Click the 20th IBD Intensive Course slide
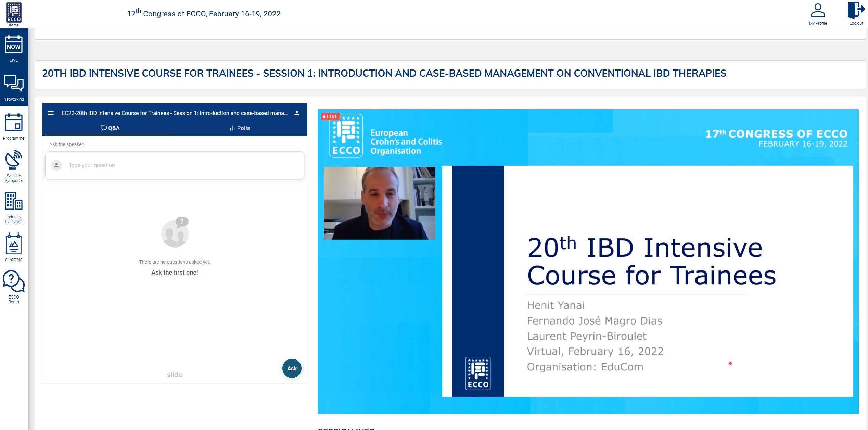Viewport: 868px width, 430px height. (648, 281)
